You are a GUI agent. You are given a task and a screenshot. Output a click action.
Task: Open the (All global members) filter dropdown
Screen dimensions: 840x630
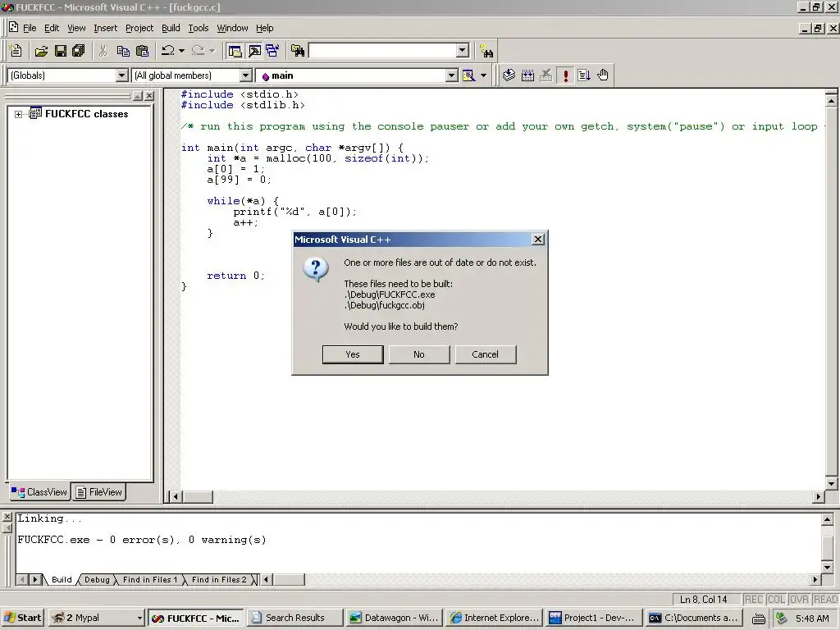point(245,75)
